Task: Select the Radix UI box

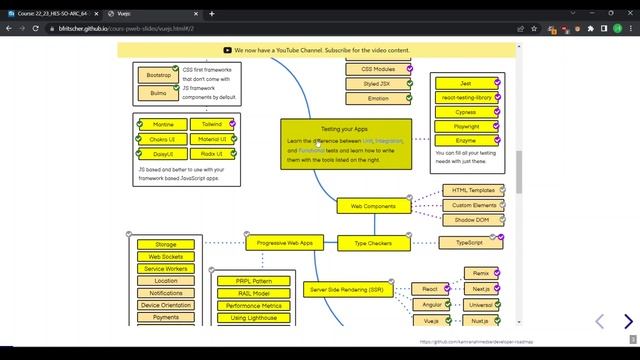Action: (212, 154)
